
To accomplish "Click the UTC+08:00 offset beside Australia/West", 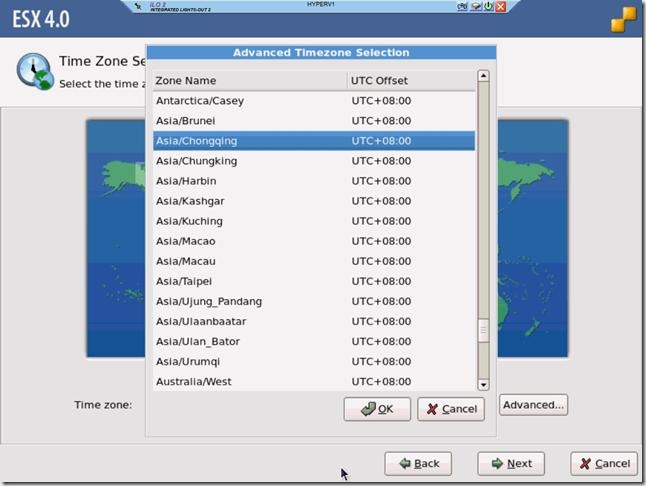I will [x=382, y=382].
